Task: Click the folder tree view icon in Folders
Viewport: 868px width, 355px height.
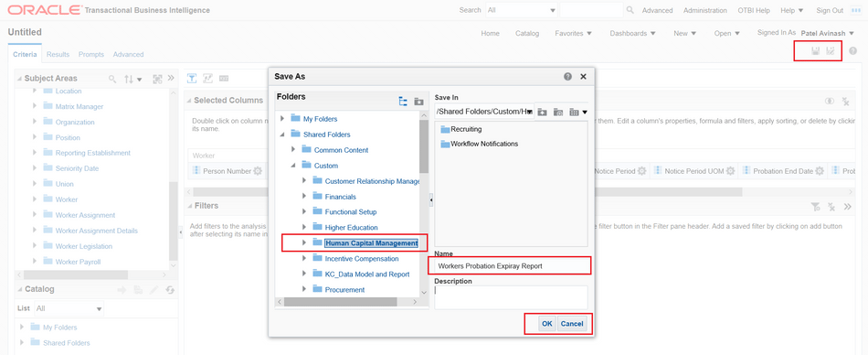Action: click(403, 102)
